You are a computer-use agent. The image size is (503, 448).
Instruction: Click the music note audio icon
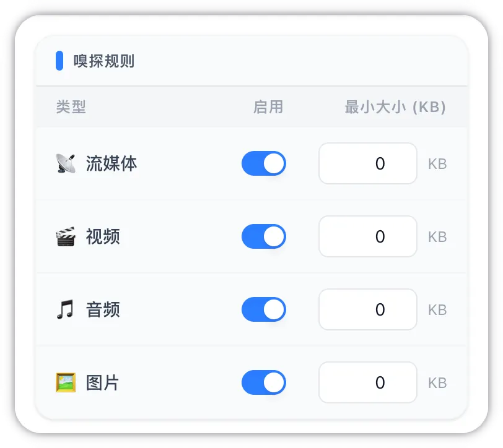66,309
